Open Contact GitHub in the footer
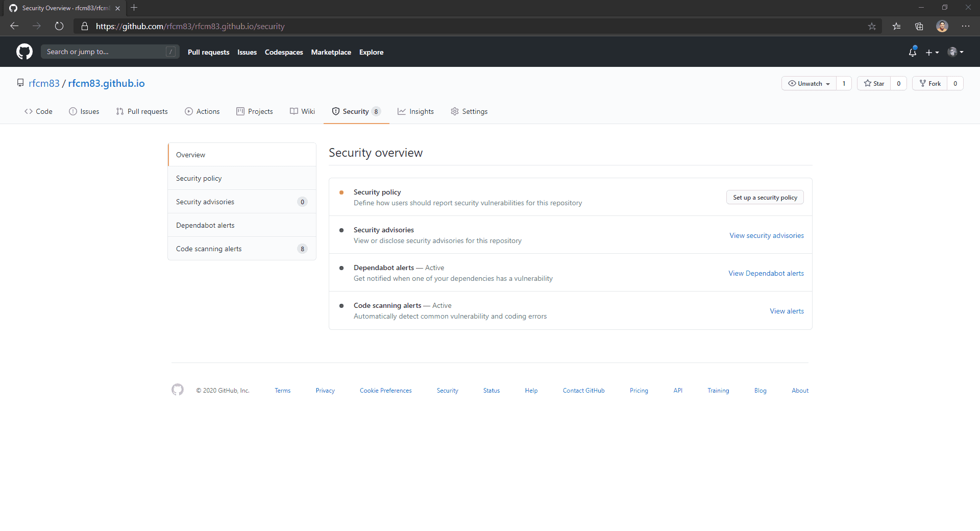 583,391
